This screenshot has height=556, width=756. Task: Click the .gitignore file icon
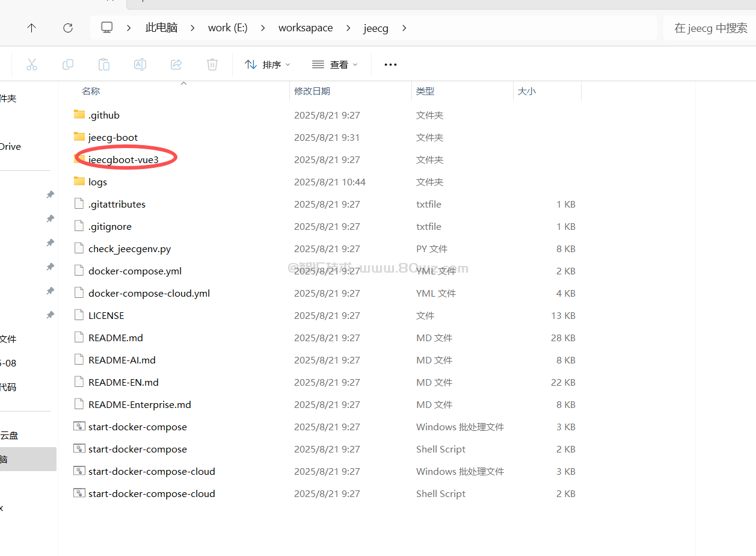79,226
